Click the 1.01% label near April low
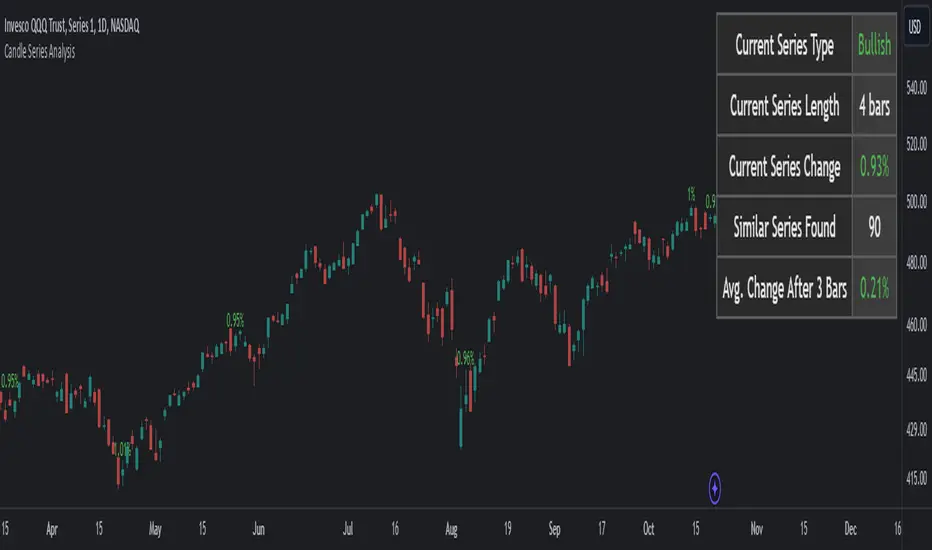This screenshot has width=932, height=550. (x=121, y=449)
